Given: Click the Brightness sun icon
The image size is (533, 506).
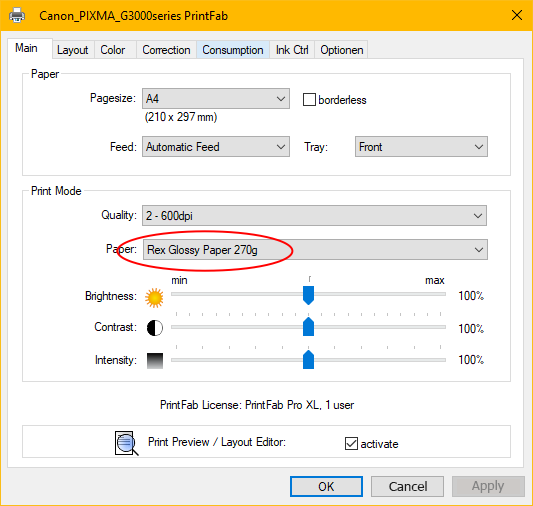Looking at the screenshot, I should point(154,298).
